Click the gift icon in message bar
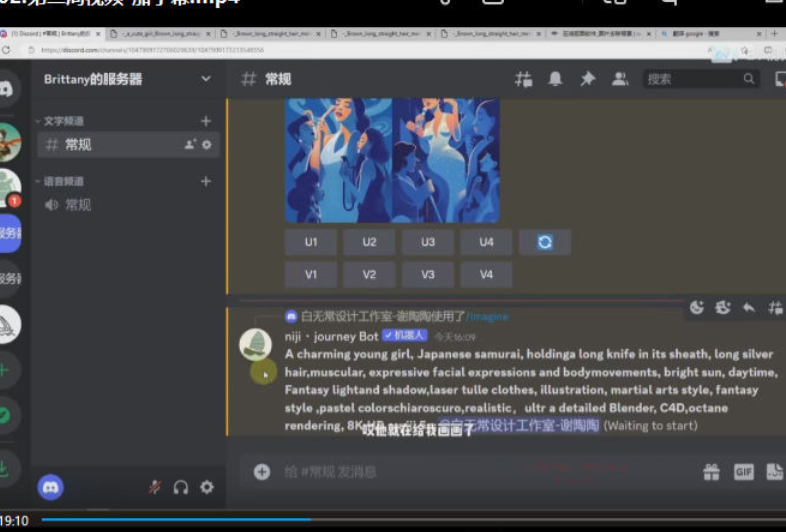Viewport: 786px width, 532px height. [711, 472]
